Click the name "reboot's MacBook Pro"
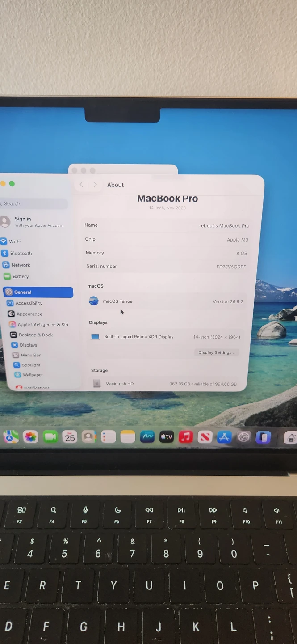The image size is (297, 644). (x=224, y=226)
